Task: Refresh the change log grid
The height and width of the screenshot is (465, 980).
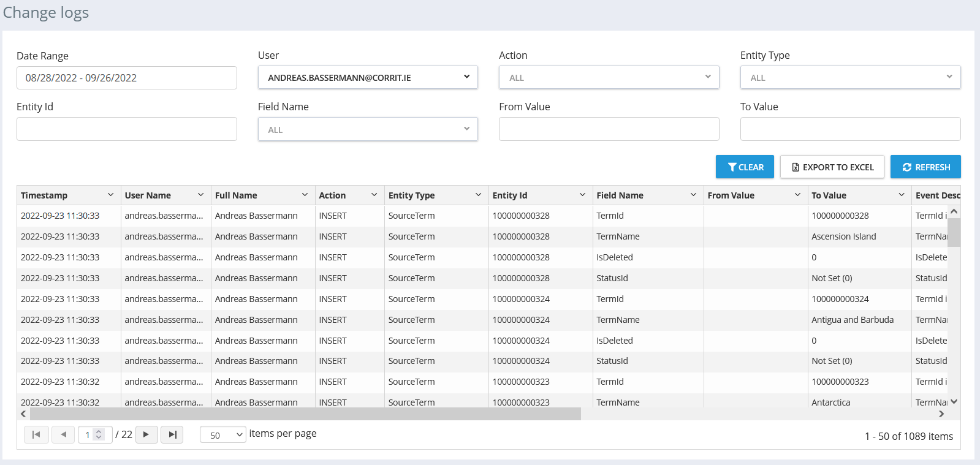Action: coord(925,167)
